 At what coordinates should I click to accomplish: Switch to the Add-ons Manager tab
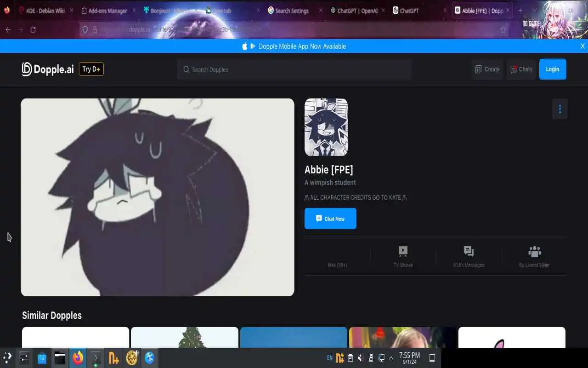tap(108, 10)
